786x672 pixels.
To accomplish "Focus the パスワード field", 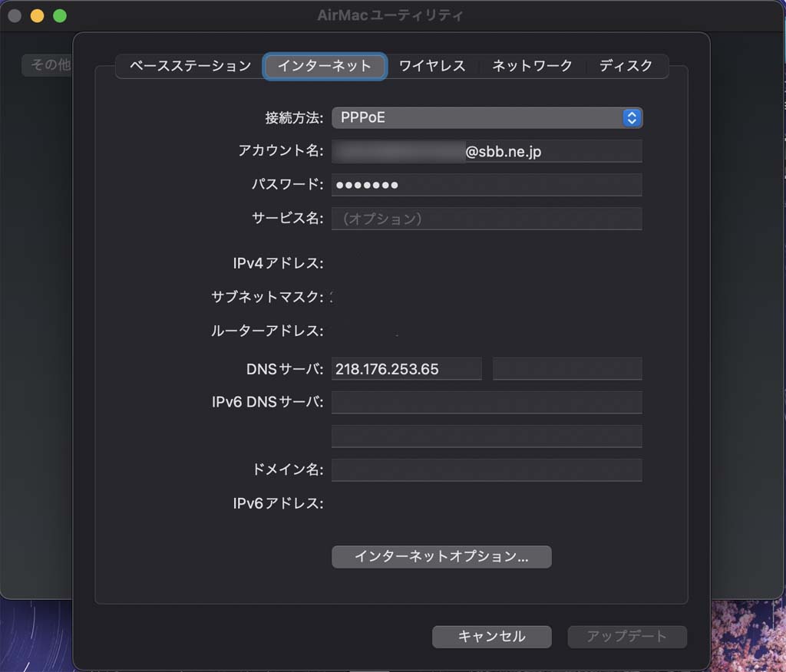I will (487, 185).
